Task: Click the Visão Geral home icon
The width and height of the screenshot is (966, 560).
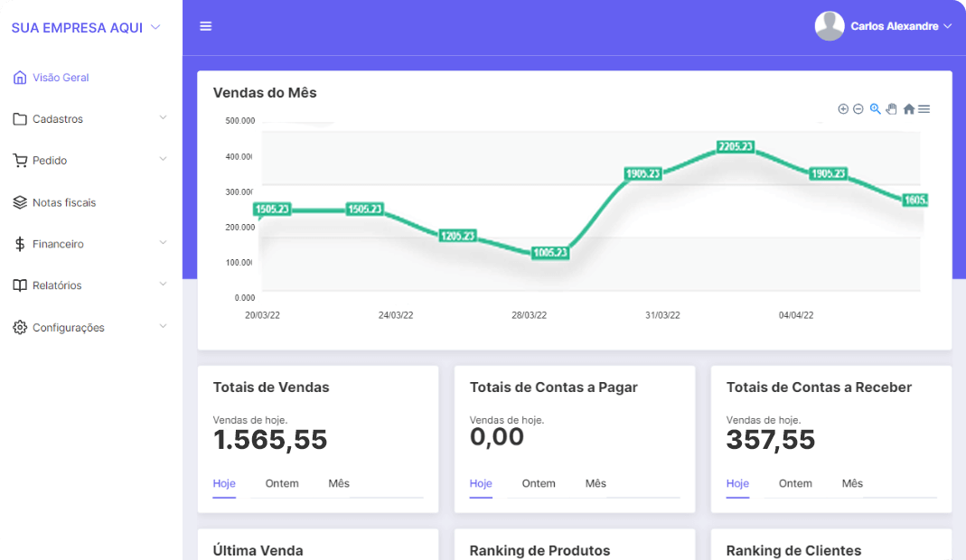Action: 19,77
